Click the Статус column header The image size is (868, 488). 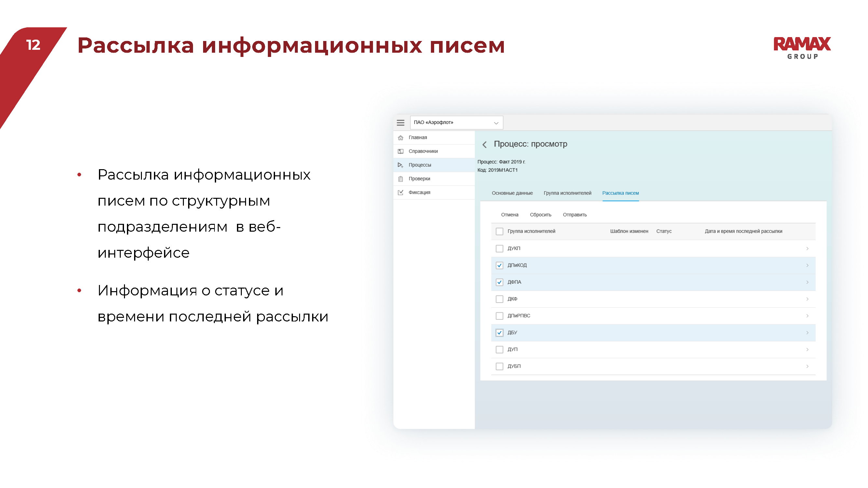664,231
